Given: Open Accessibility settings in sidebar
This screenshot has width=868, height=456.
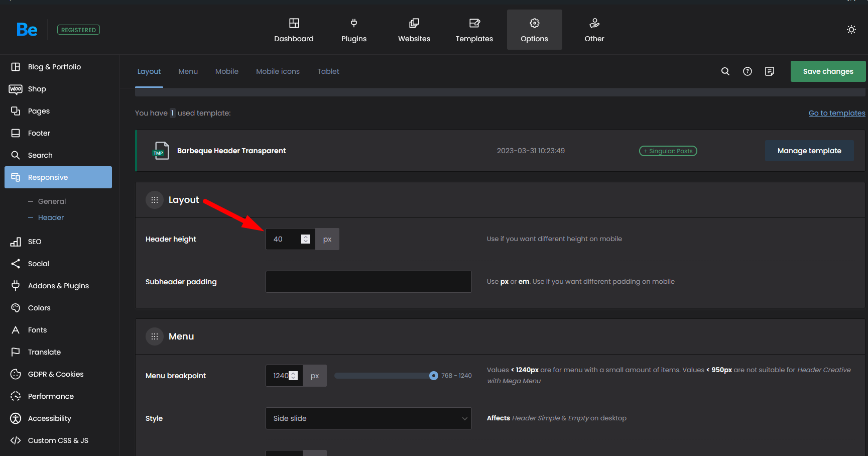Looking at the screenshot, I should [x=58, y=418].
